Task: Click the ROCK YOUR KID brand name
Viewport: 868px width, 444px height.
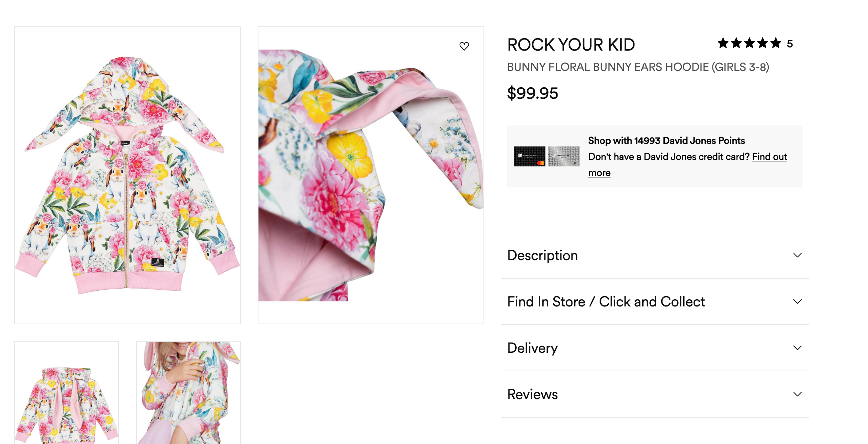Action: click(571, 45)
